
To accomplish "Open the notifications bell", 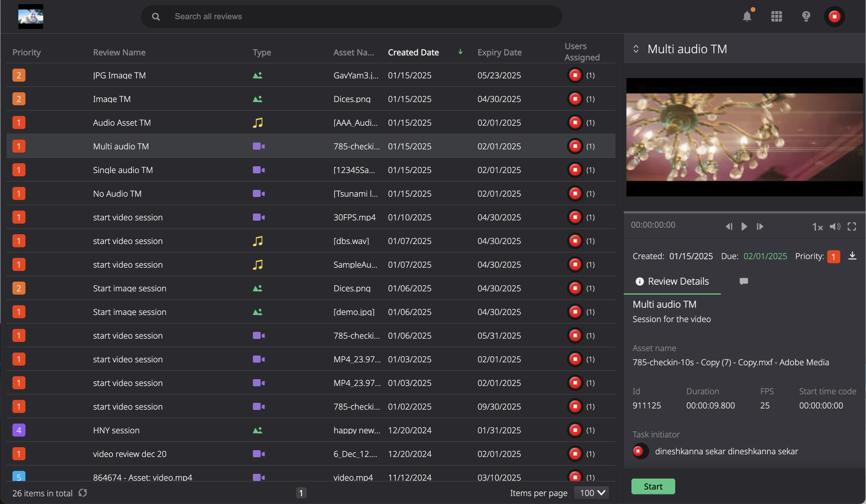I will click(747, 16).
